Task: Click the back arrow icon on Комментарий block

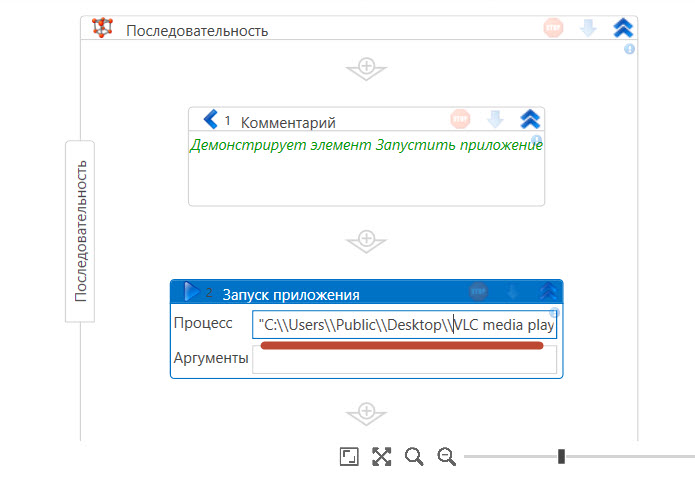Action: coord(211,120)
